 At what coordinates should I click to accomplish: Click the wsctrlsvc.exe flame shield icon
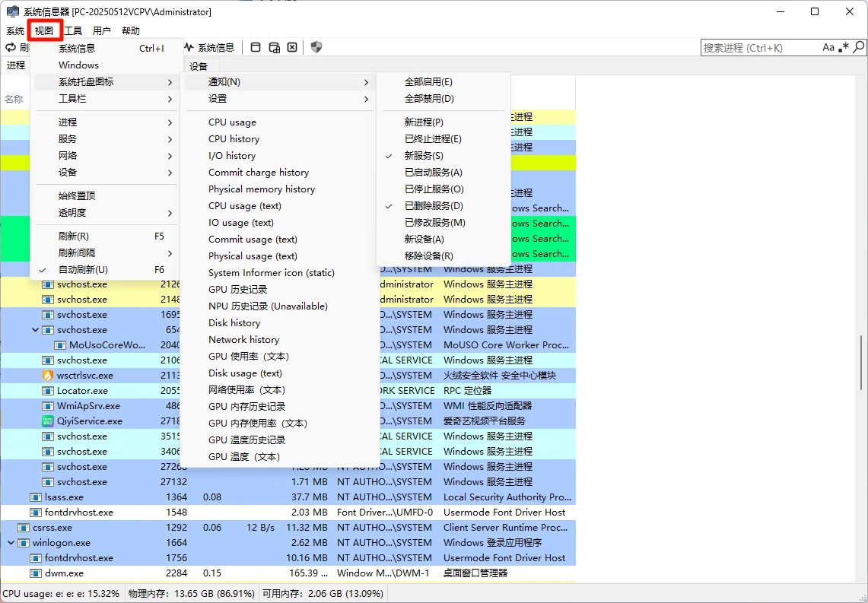(48, 376)
